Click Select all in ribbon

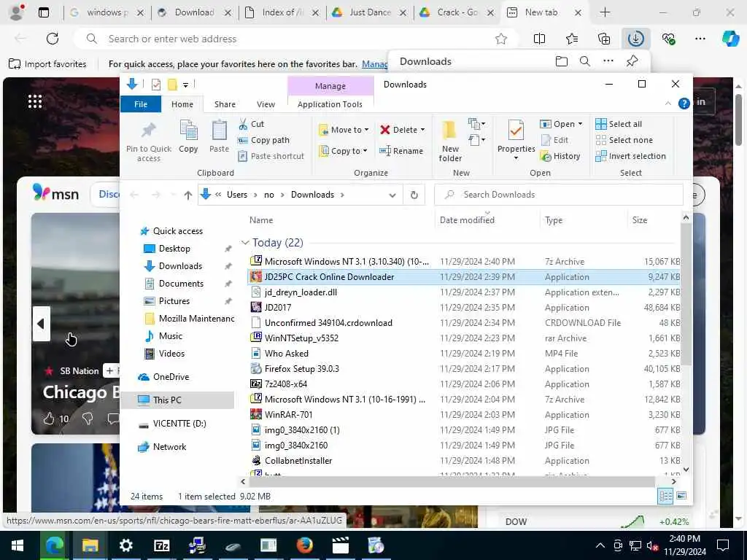(x=619, y=124)
